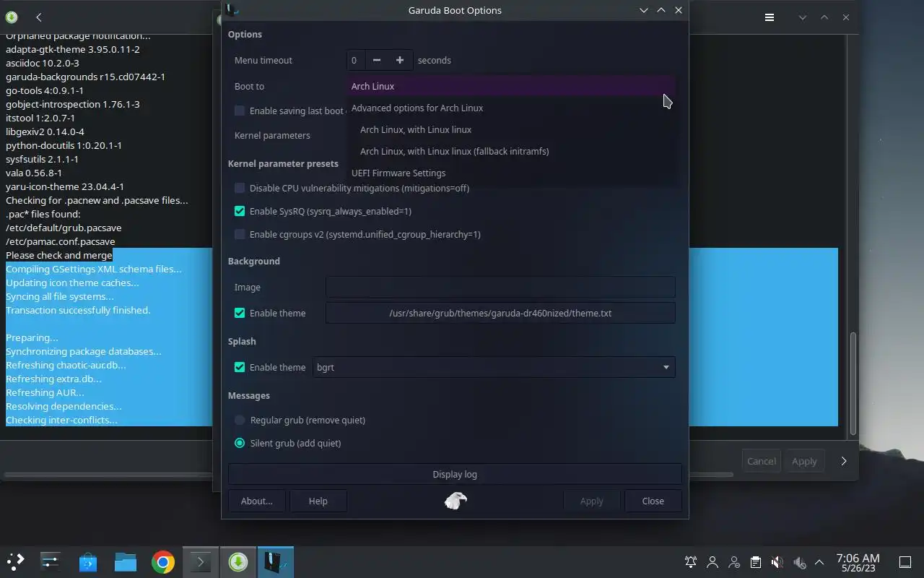Click the Transaction successfully finished line

point(78,310)
